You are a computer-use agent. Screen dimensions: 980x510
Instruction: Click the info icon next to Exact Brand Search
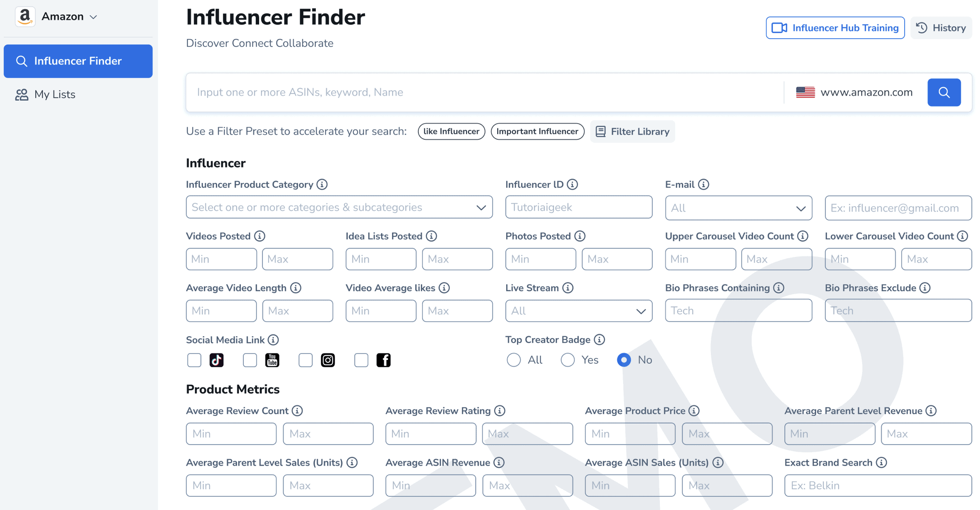(x=882, y=462)
